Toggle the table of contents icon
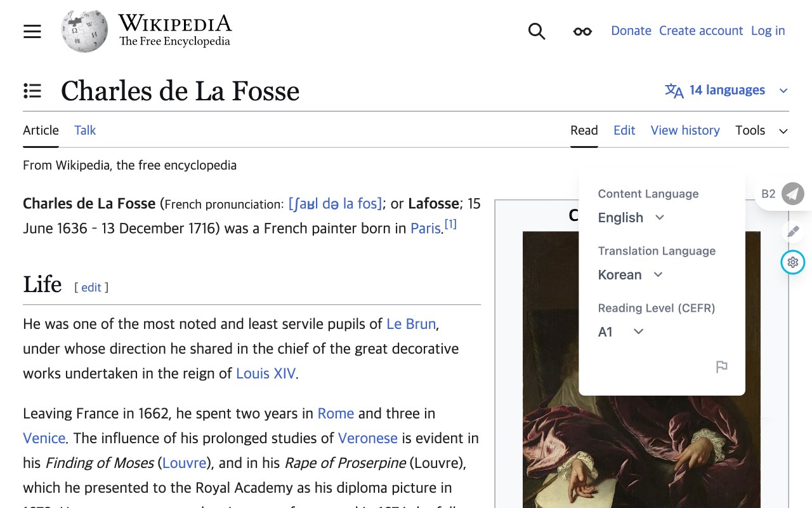Image resolution: width=812 pixels, height=508 pixels. click(32, 91)
